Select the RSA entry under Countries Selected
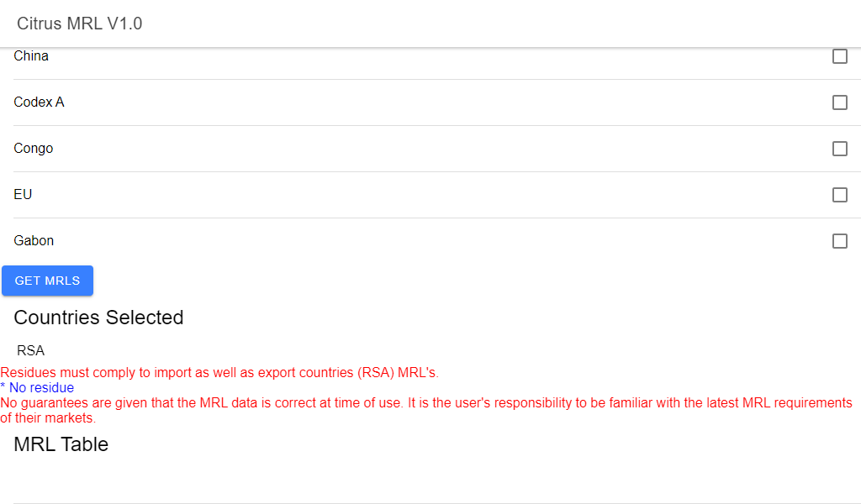 [30, 350]
